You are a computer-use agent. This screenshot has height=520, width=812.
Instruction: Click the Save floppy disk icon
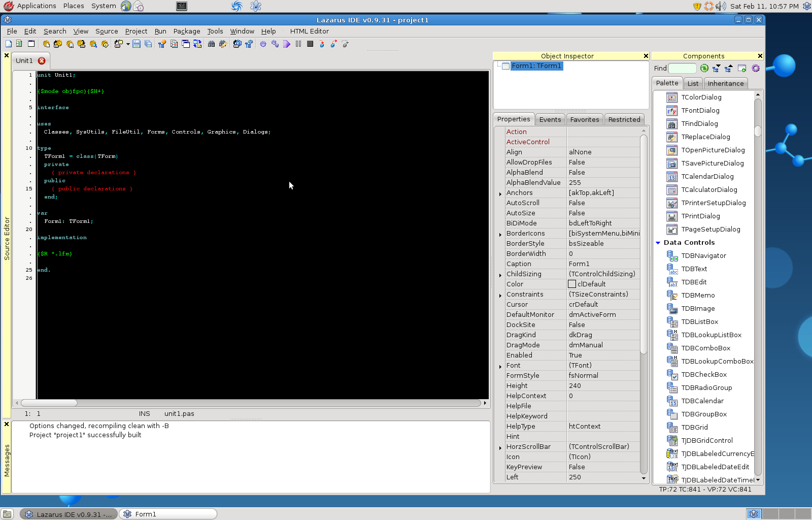(137, 44)
